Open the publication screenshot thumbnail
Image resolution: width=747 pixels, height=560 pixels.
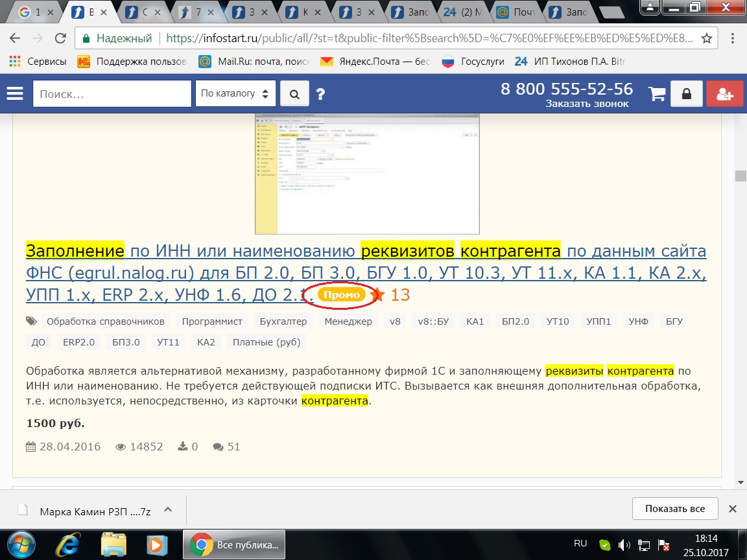pos(367,174)
